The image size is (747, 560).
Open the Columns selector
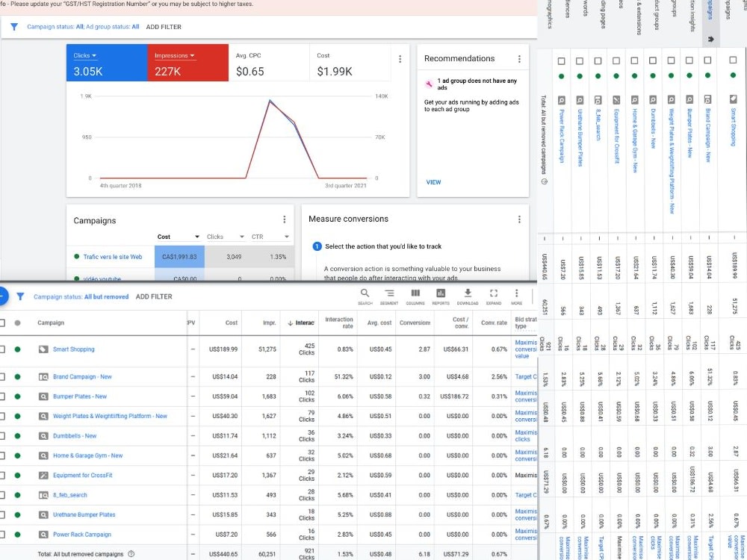tap(415, 296)
